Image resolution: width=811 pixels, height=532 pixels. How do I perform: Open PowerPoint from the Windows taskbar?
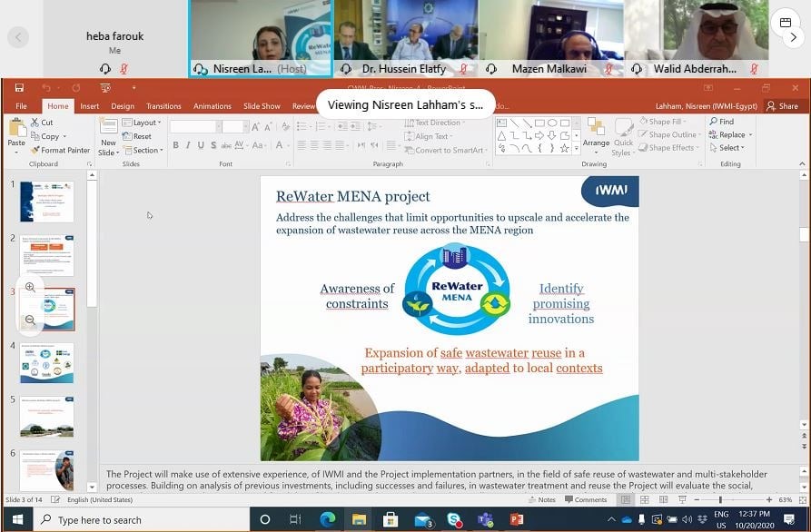click(516, 519)
